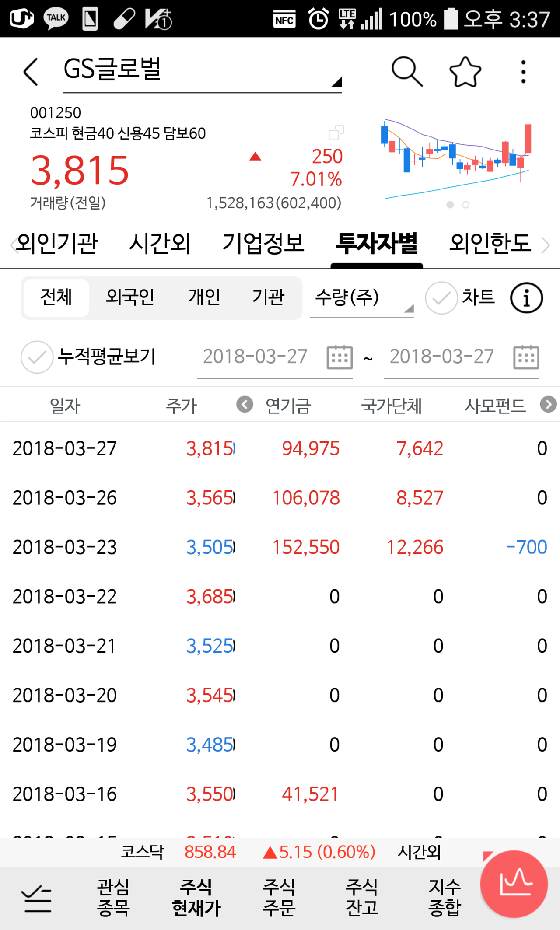Tap the U+ carrier status icon

[21, 18]
